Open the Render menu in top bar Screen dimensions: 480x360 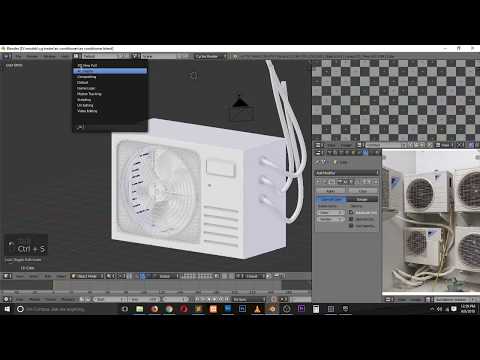32,56
